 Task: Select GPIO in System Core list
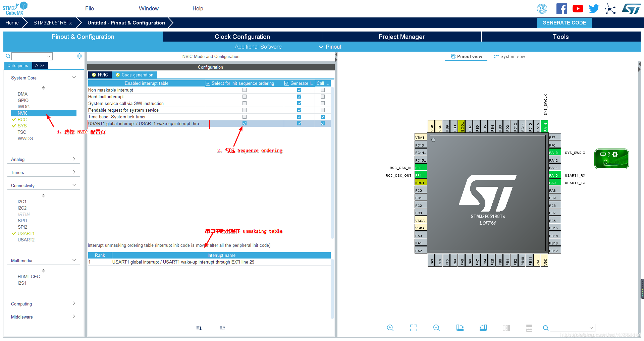(23, 100)
